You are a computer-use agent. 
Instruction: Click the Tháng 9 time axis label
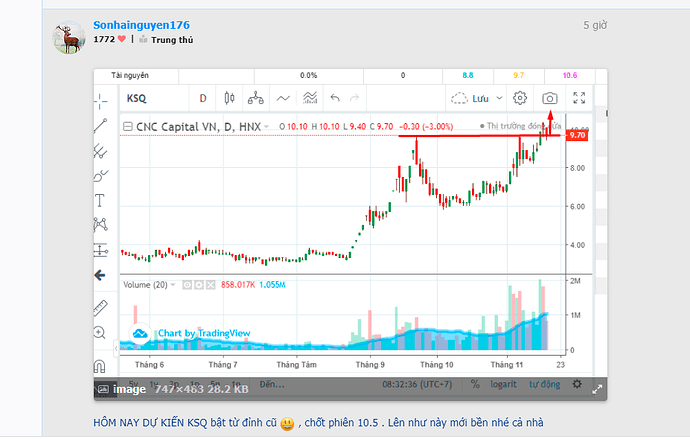point(370,365)
